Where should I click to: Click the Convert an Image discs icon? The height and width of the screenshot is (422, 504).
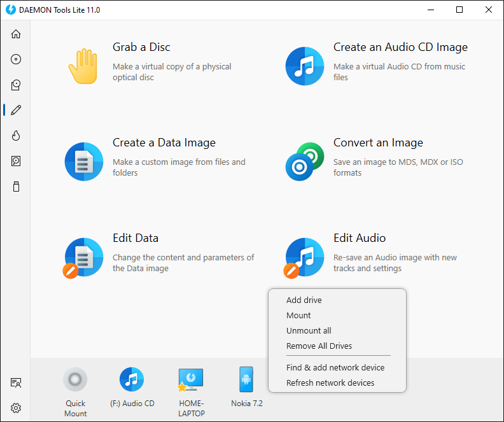coord(305,161)
